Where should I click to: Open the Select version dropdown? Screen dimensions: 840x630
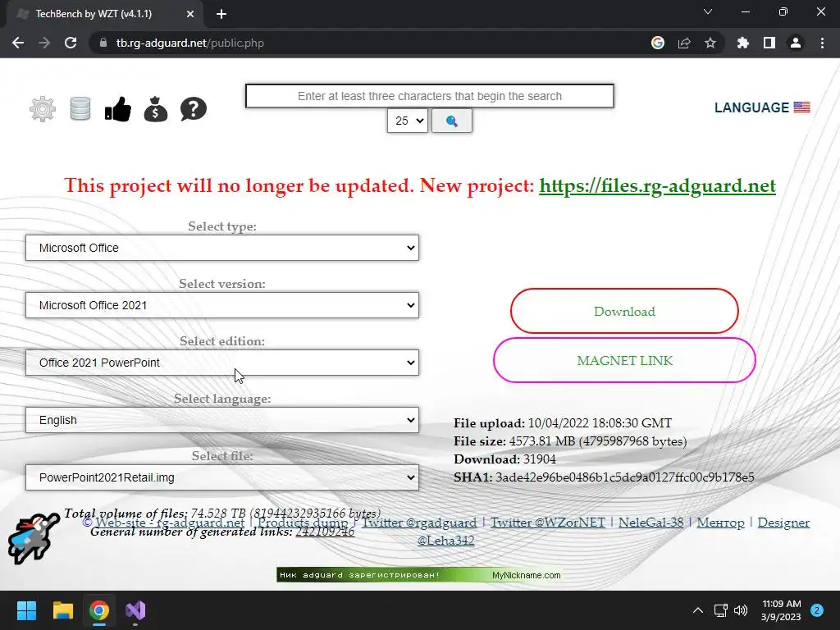pos(222,305)
